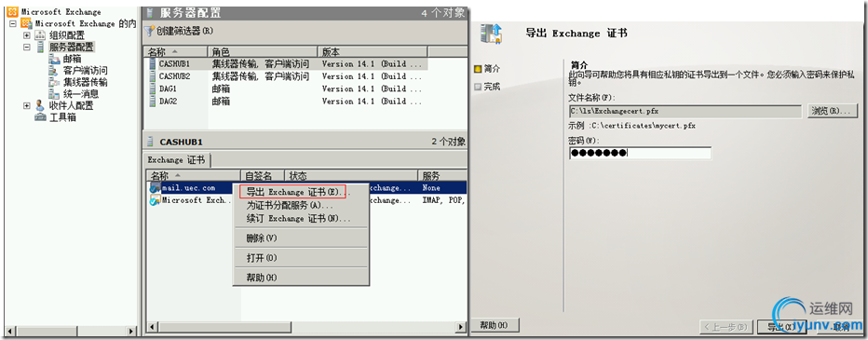This screenshot has height=340, width=868.
Task: Click the export certificate wizard icon
Action: [492, 34]
